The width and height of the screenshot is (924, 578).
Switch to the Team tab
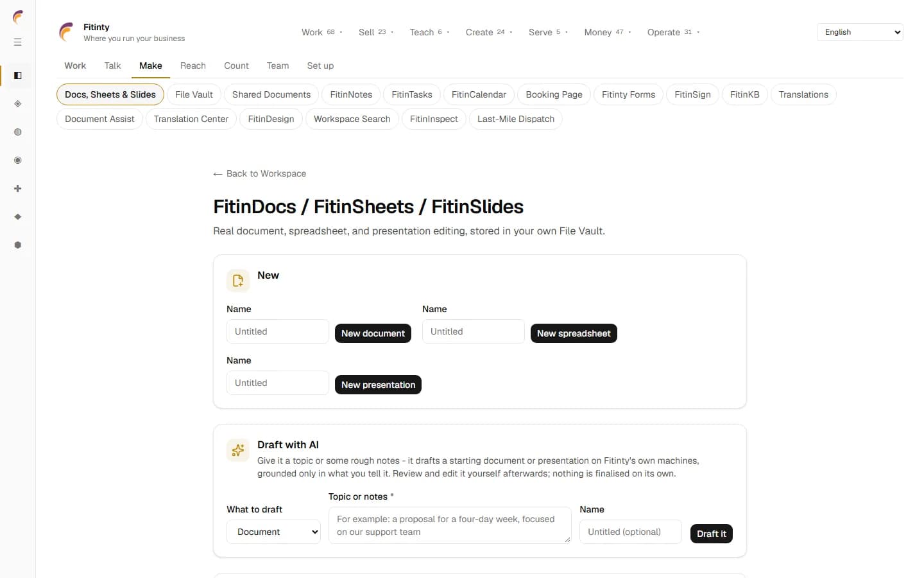(278, 66)
